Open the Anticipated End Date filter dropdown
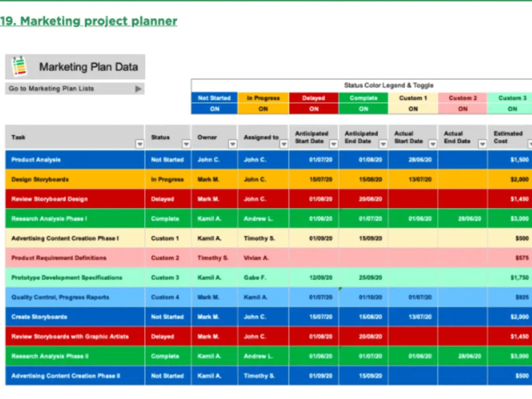 [x=383, y=144]
